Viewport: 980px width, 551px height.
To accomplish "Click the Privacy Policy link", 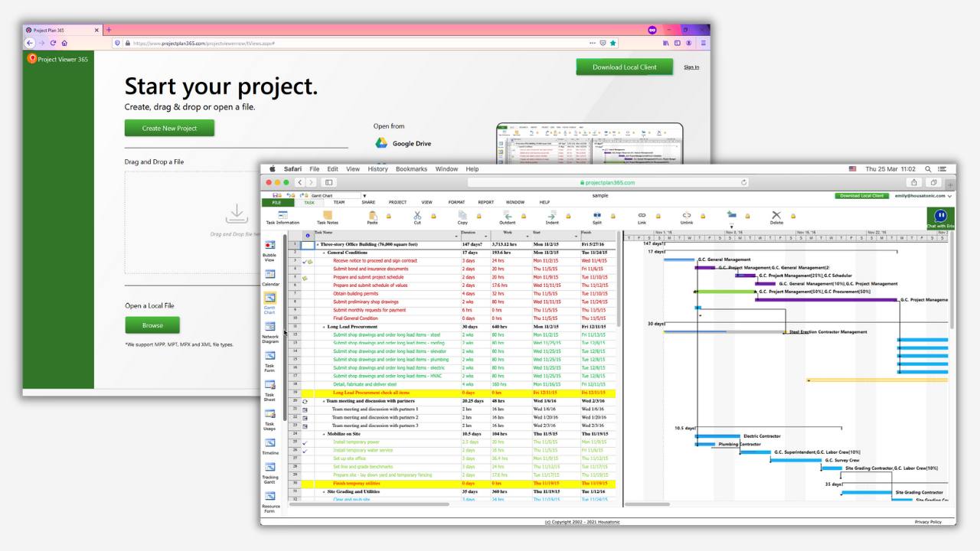I will [x=928, y=522].
